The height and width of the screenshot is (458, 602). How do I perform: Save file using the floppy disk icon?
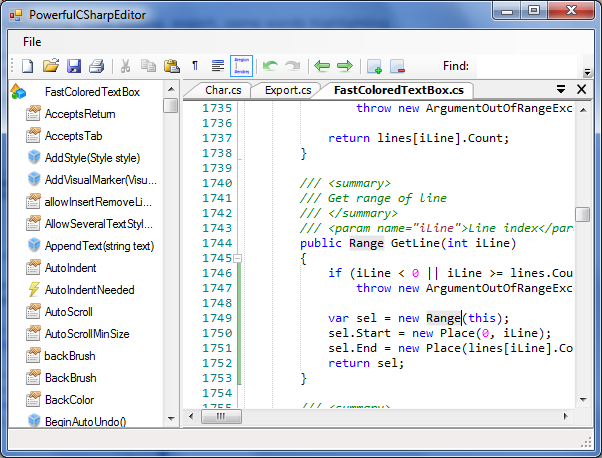(x=74, y=66)
